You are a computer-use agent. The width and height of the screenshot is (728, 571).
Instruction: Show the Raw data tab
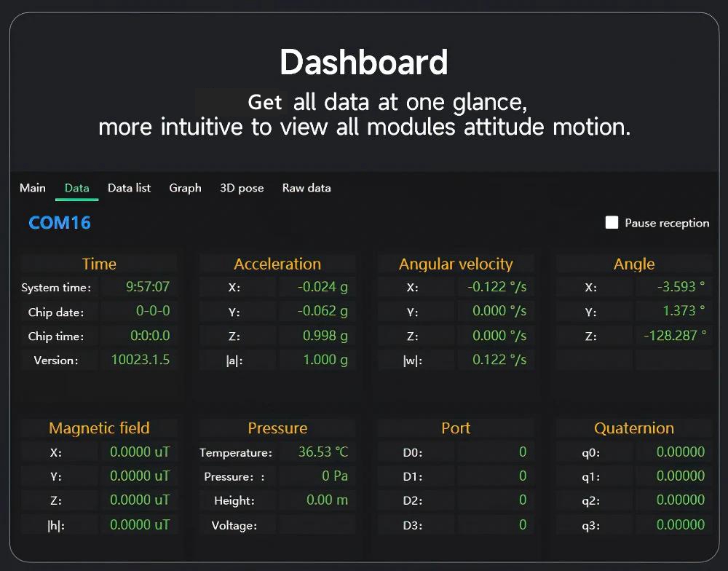[x=306, y=188]
